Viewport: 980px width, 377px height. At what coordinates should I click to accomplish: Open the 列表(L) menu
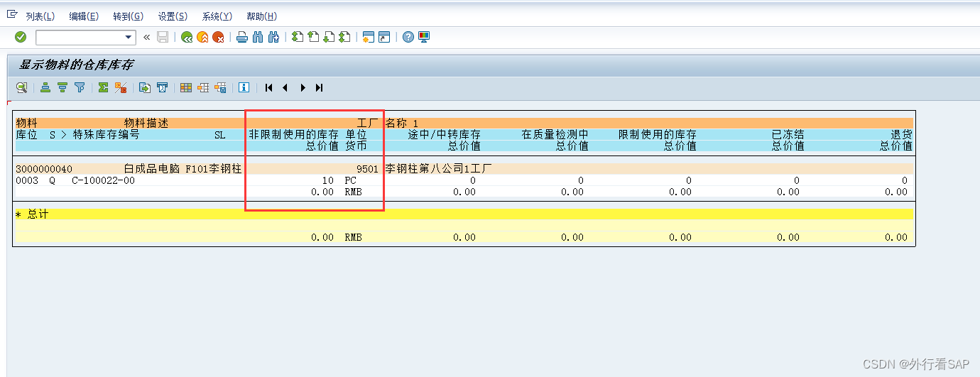tap(40, 16)
